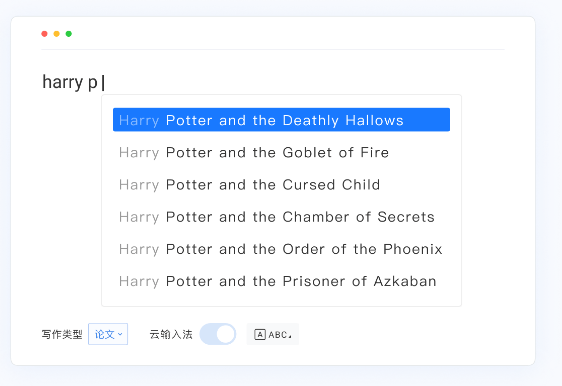Click the ABC input mode button
This screenshot has height=386, width=562.
273,334
